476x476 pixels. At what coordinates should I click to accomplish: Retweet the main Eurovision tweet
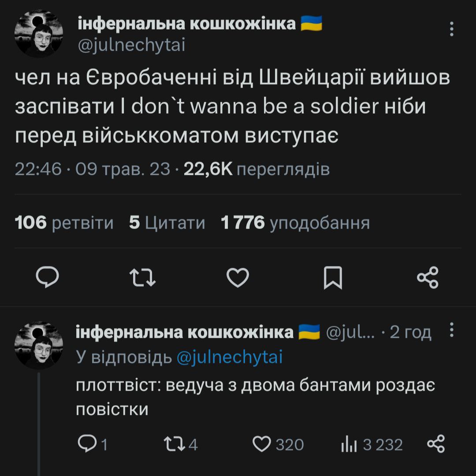click(x=142, y=277)
